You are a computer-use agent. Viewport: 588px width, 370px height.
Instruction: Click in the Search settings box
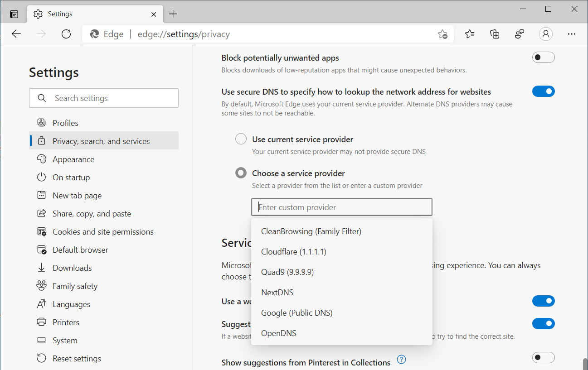click(104, 98)
